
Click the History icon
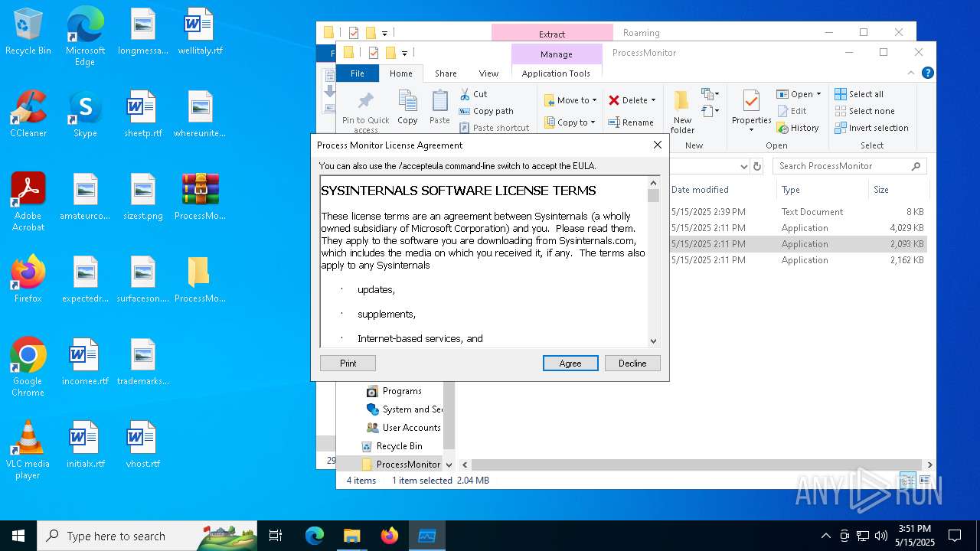point(782,128)
